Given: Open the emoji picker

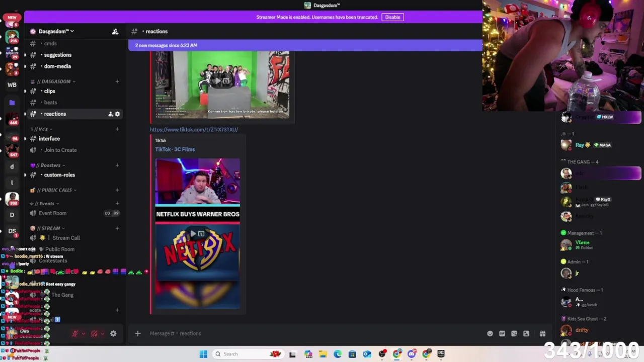Looking at the screenshot, I should [x=490, y=333].
